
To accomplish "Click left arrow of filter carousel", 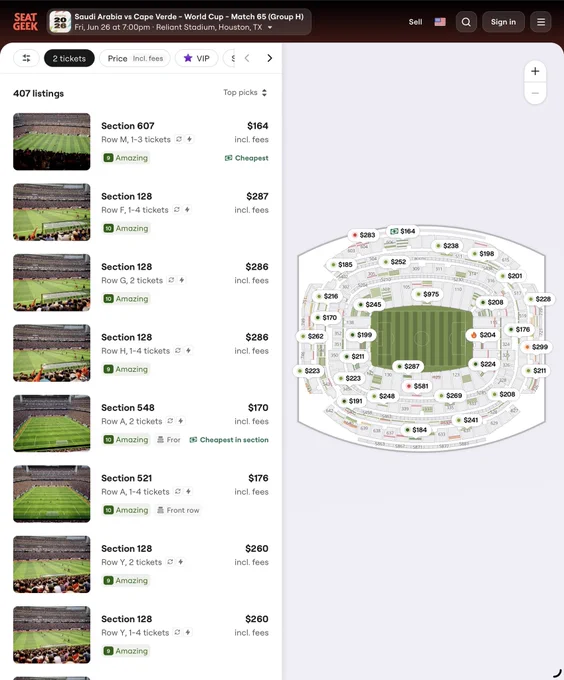I will click(x=247, y=58).
